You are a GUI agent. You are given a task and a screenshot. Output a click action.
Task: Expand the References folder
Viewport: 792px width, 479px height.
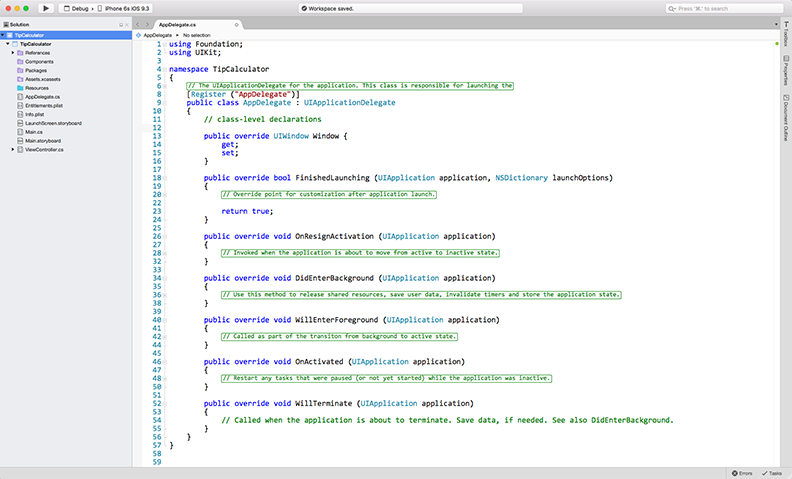[x=13, y=53]
